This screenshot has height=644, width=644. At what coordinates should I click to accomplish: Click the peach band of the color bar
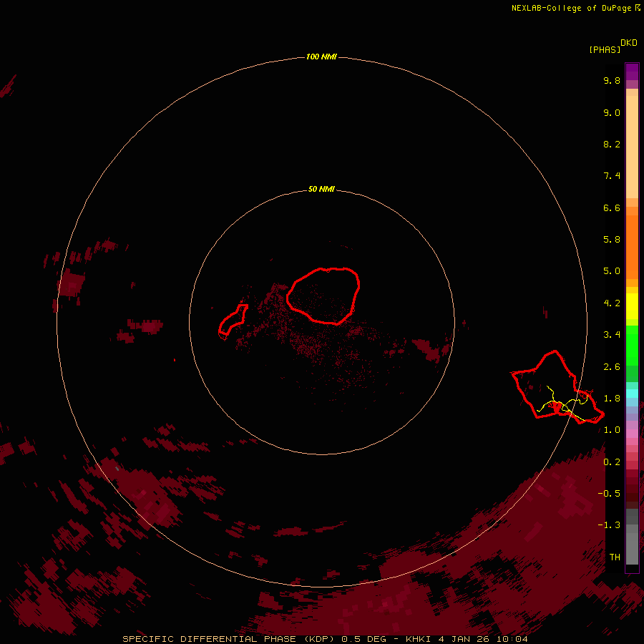(632, 146)
